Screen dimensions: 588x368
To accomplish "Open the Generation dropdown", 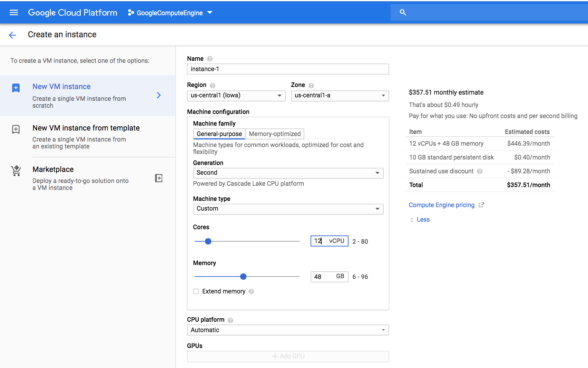I will click(288, 173).
